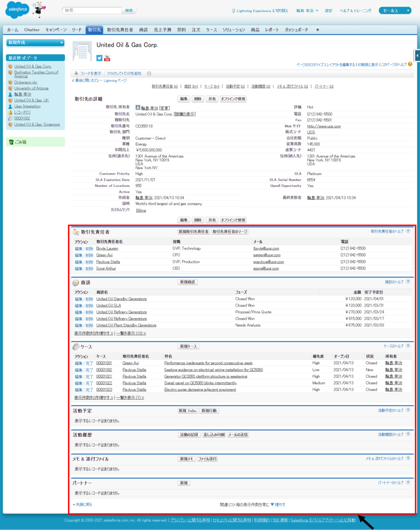Open the plus tab for all tabs
The width and height of the screenshot is (420, 530).
pyautogui.click(x=318, y=30)
